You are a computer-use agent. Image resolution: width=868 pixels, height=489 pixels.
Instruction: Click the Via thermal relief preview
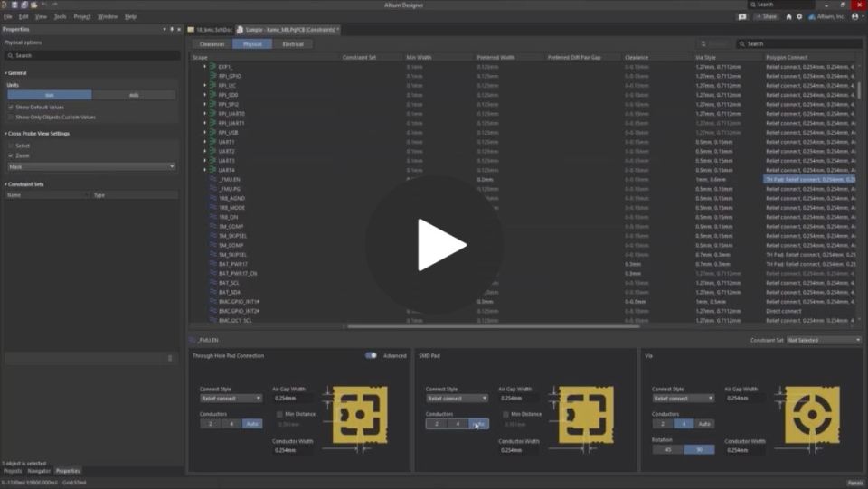(812, 415)
